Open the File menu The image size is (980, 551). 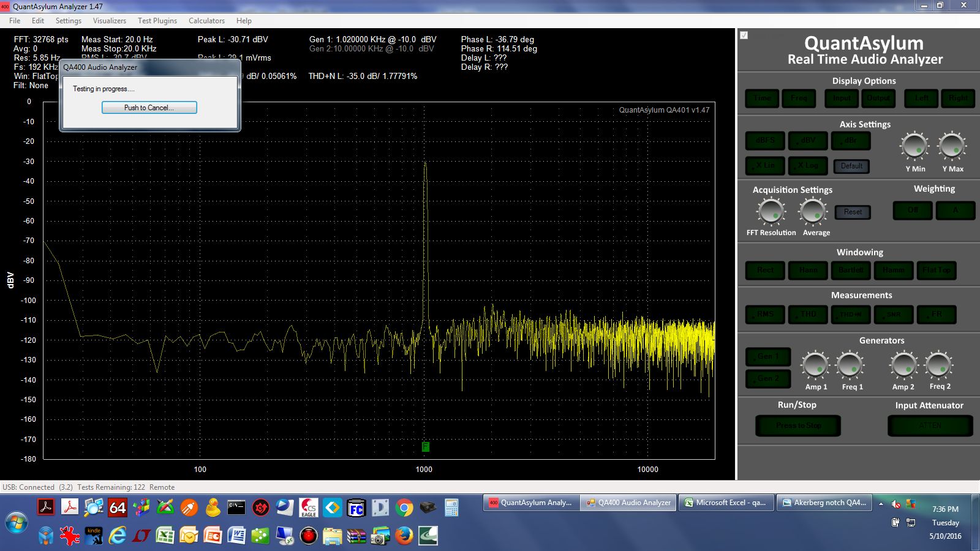pyautogui.click(x=15, y=20)
